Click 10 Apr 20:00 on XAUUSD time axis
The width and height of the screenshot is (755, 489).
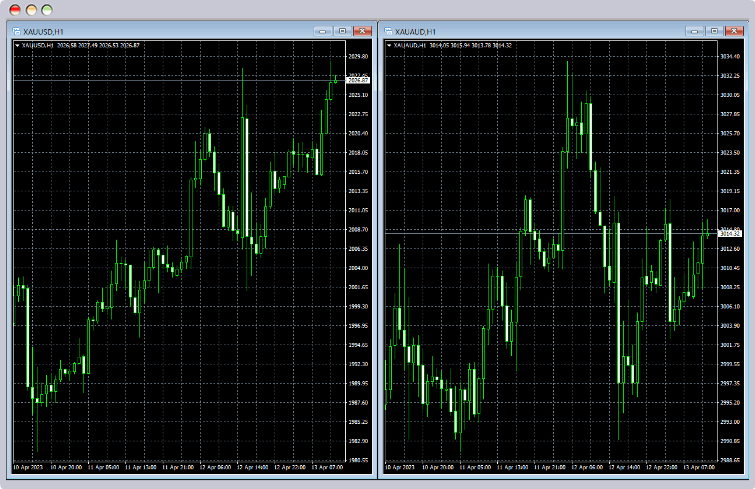click(66, 467)
